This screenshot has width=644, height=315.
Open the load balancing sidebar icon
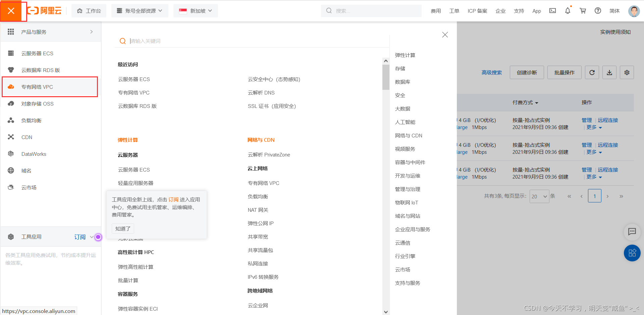11,120
